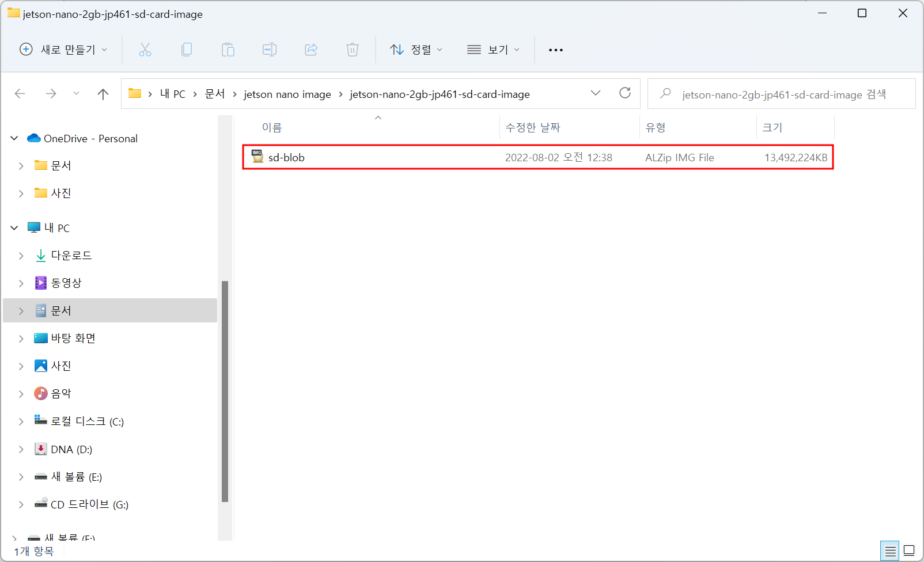Click the Copy icon in toolbar
Image resolution: width=924 pixels, height=562 pixels.
pos(187,50)
